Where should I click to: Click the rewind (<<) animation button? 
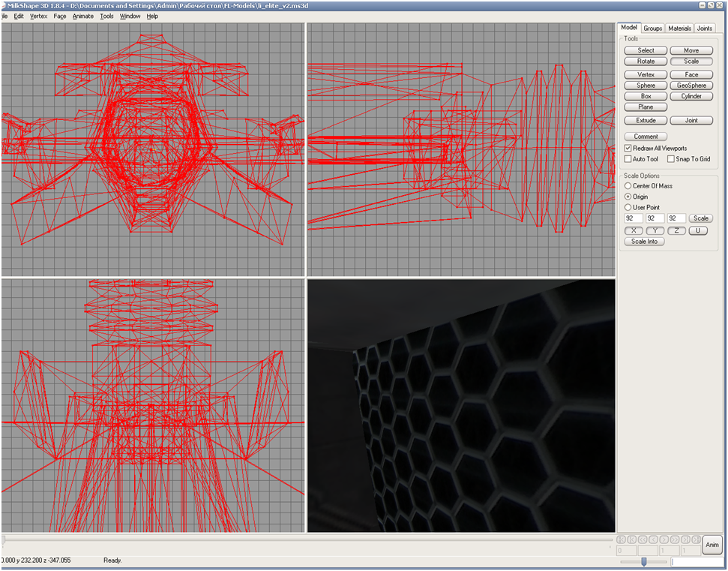[x=643, y=539]
